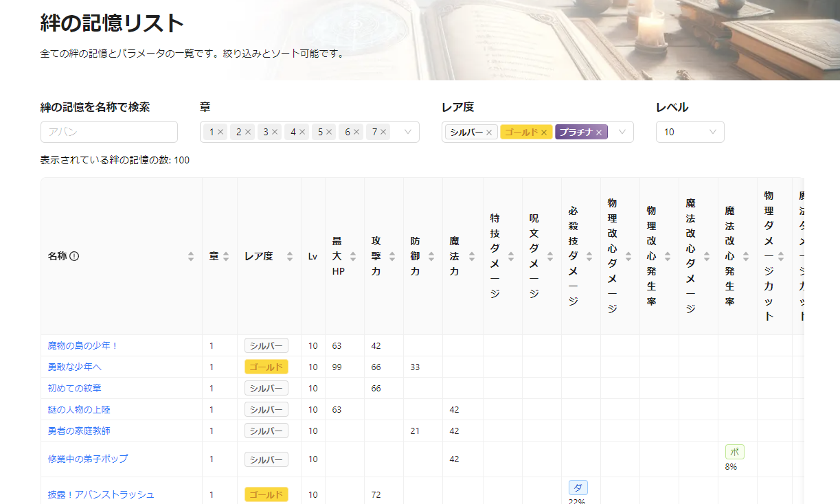
Task: Click the 絆の記憶リスト page heading
Action: click(x=113, y=23)
